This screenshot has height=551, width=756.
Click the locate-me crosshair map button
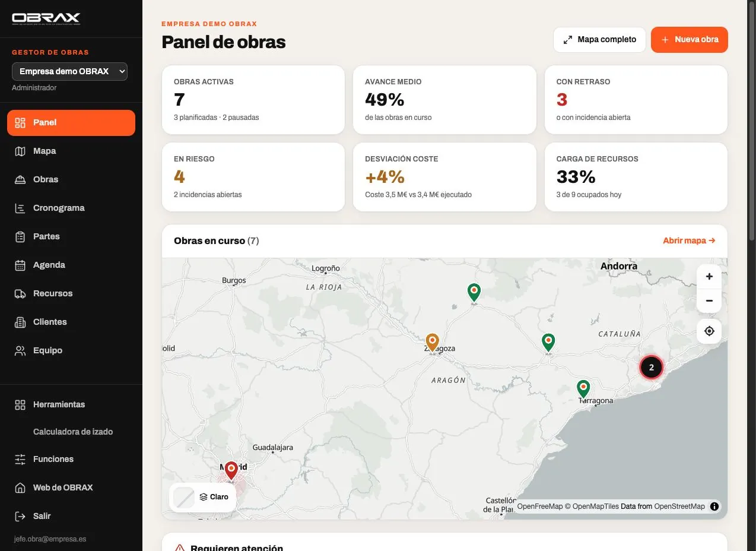pyautogui.click(x=709, y=331)
